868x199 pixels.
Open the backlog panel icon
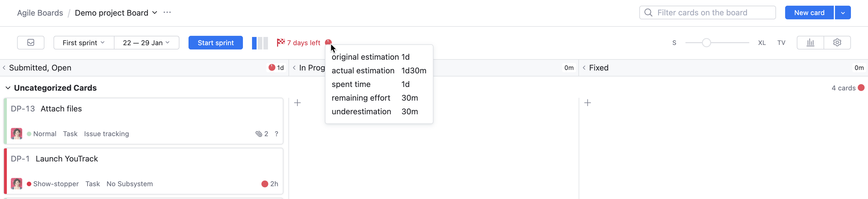coord(31,43)
